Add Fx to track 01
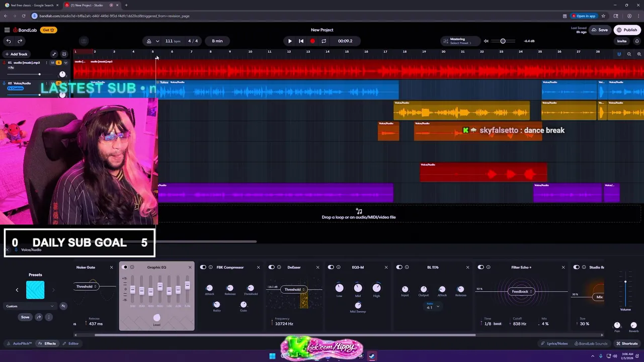 [x=11, y=67]
